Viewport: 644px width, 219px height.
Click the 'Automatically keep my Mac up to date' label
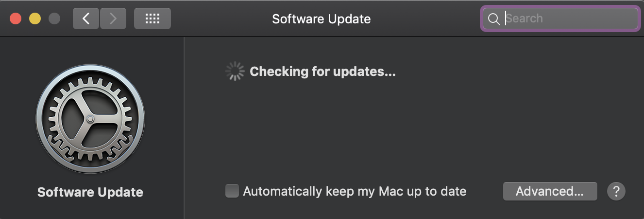(x=355, y=191)
